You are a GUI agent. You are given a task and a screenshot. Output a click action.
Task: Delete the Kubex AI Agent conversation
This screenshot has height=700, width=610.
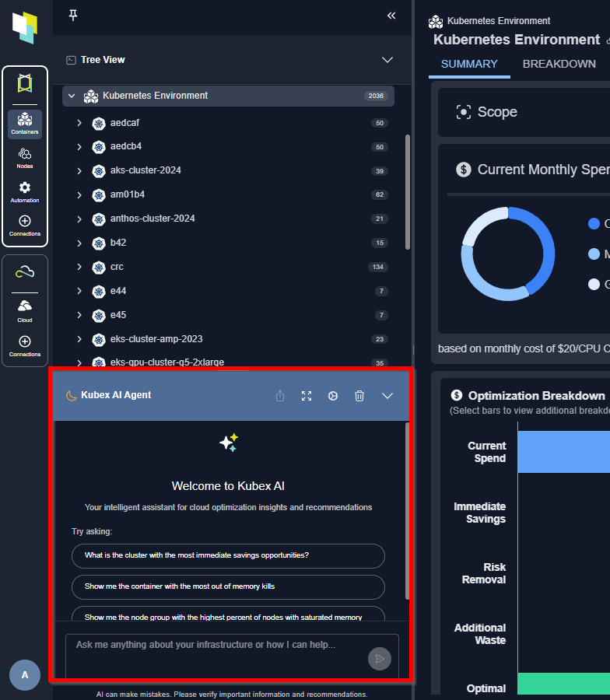pyautogui.click(x=359, y=396)
